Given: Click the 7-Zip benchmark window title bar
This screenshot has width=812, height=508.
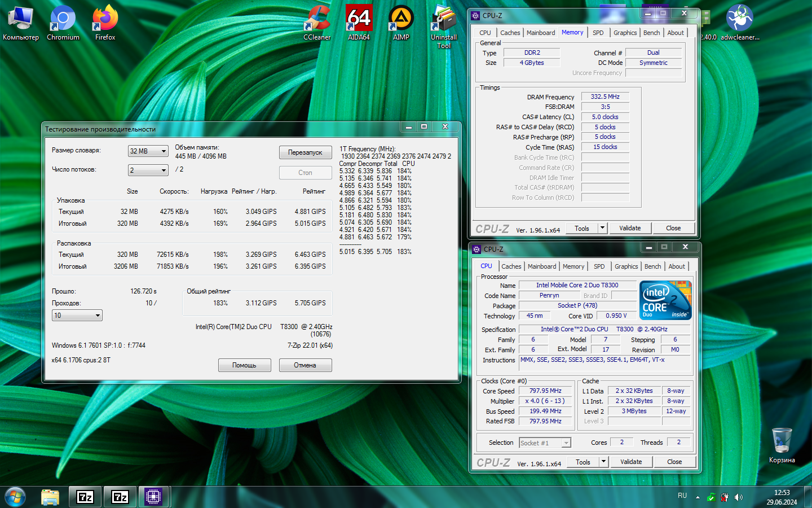Looking at the screenshot, I should pos(220,129).
